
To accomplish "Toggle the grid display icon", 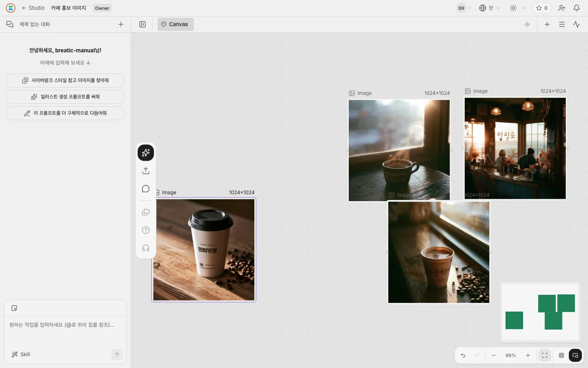I will [x=561, y=355].
